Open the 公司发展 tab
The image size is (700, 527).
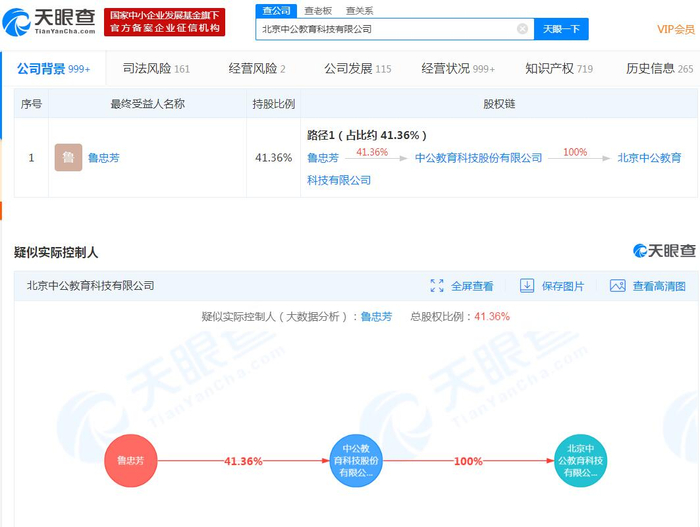358,69
